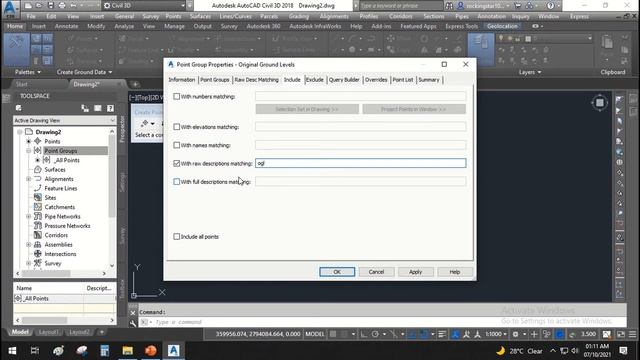Click the Toolspace help icon
Viewport: 640px width, 360px height.
point(110,108)
